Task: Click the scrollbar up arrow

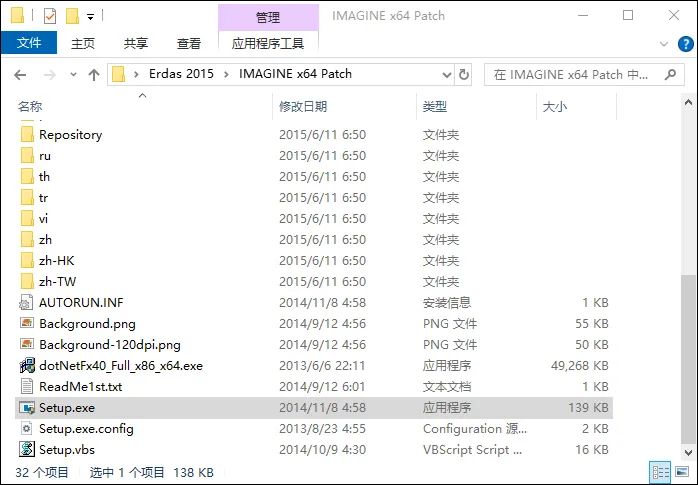Action: [688, 103]
